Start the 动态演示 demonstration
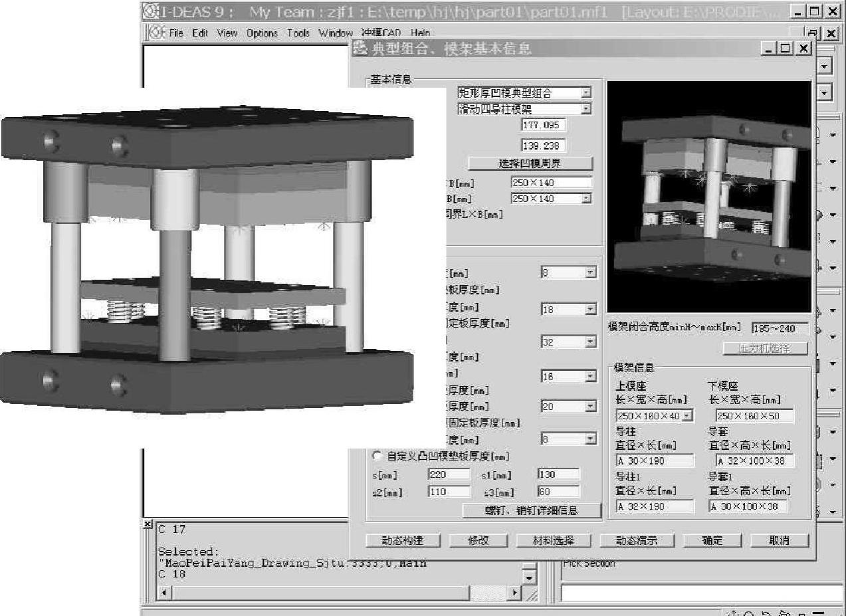The width and height of the screenshot is (846, 616). point(636,540)
